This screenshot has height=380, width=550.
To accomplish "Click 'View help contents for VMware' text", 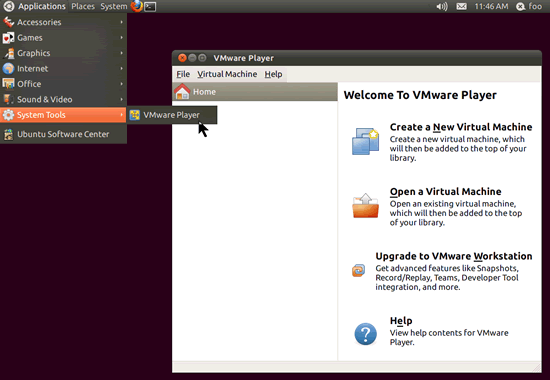I will (449, 333).
